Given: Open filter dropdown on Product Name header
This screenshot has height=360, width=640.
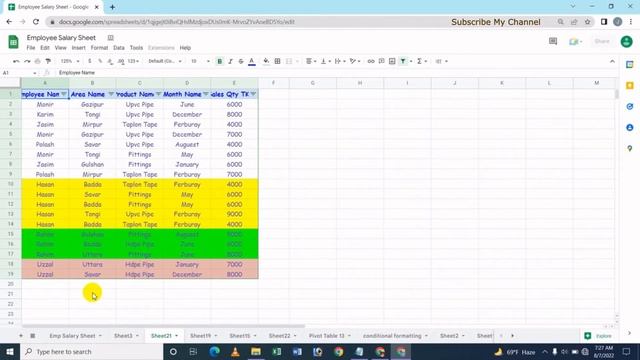Looking at the screenshot, I should coord(158,94).
